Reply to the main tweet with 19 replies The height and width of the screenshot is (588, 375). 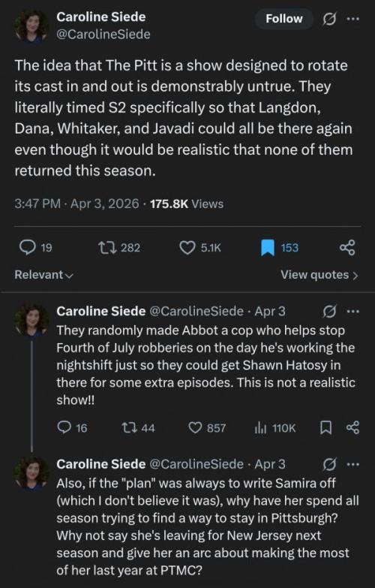click(x=36, y=248)
